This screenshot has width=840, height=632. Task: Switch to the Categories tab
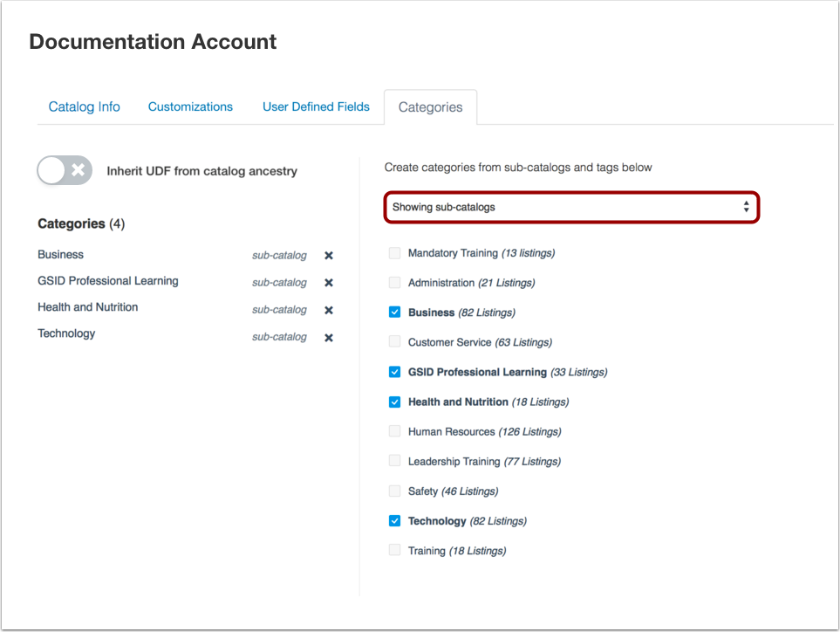[x=430, y=106]
